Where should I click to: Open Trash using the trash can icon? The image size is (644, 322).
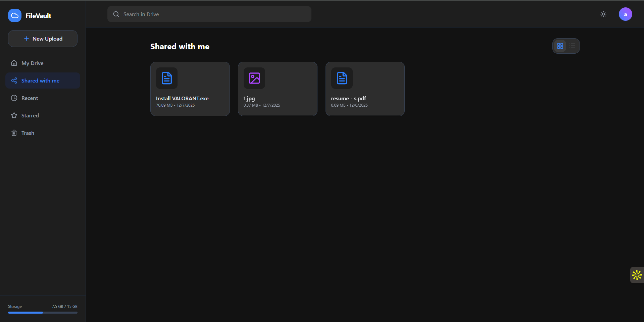point(14,133)
